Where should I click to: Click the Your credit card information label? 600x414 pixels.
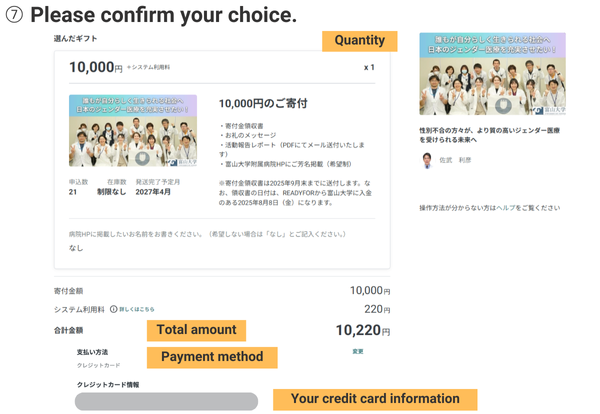[x=375, y=399]
